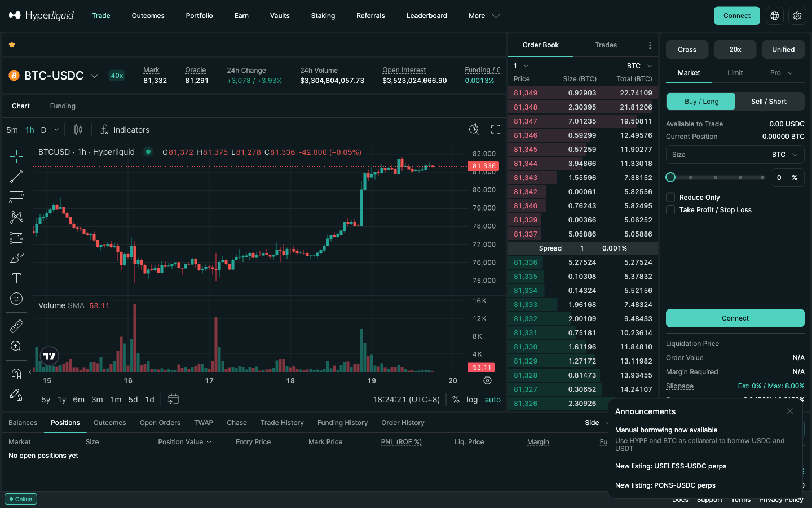Screen dimensions: 812x508
Task: Click the large Connect button in order form
Action: (735, 318)
